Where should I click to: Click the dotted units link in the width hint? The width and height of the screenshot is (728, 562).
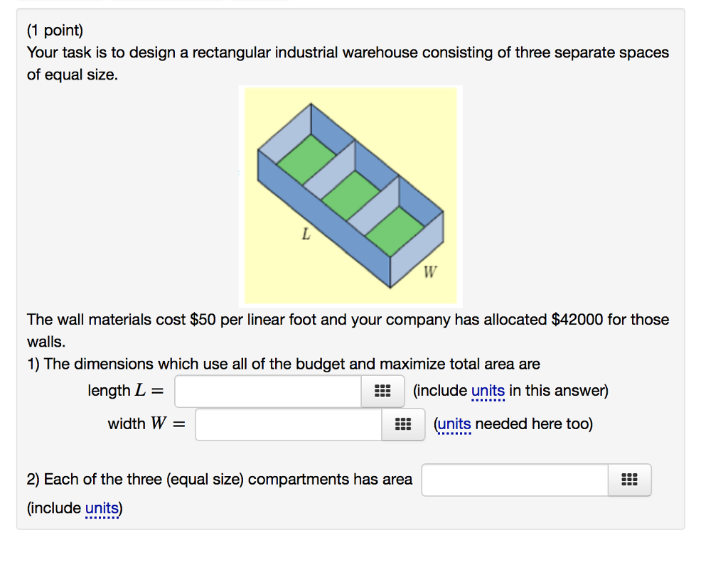[x=454, y=423]
